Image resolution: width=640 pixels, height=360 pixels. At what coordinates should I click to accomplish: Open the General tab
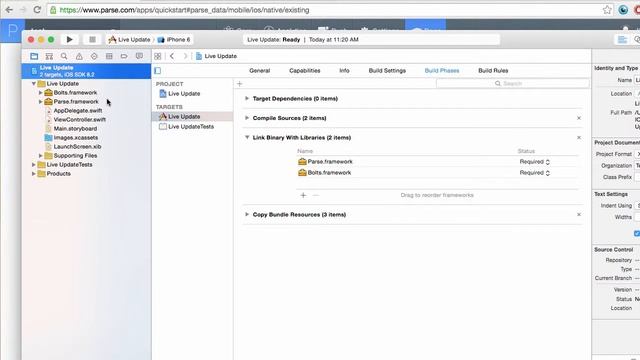pos(260,71)
